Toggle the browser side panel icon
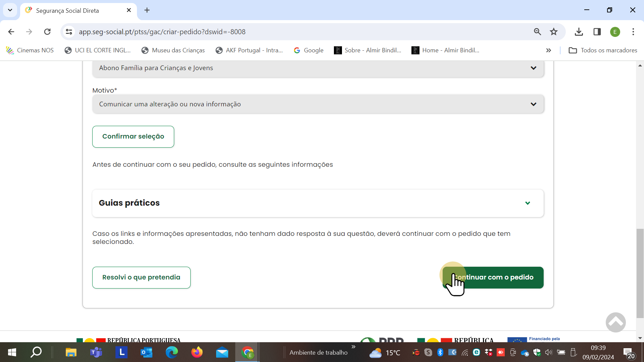644x362 pixels. tap(597, 32)
